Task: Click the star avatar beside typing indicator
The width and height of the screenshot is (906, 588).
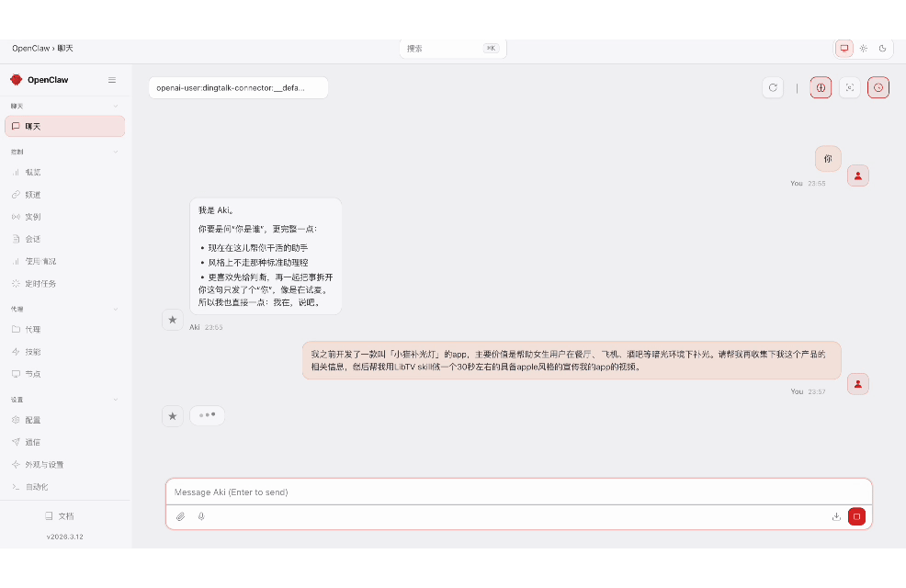Action: [x=172, y=416]
